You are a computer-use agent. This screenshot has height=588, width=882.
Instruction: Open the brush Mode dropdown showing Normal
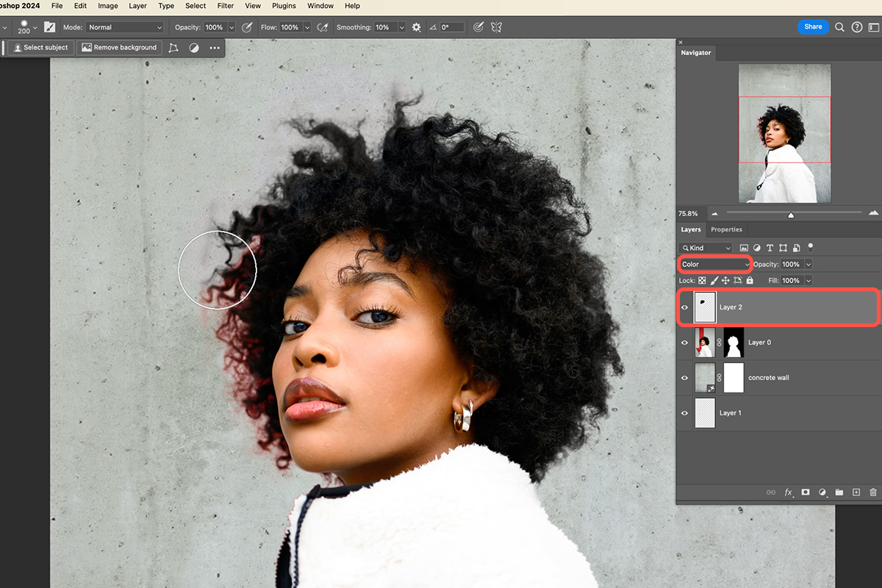click(x=123, y=26)
